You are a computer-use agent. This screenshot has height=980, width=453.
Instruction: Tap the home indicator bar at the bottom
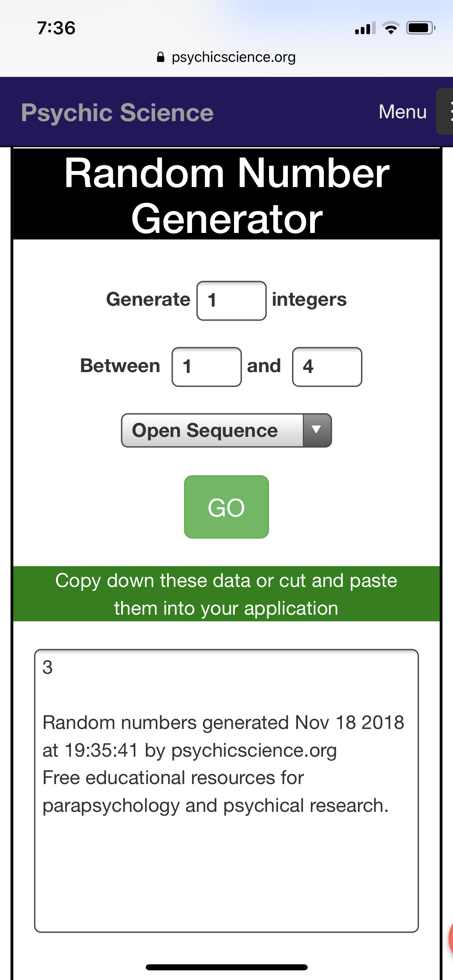click(x=226, y=967)
